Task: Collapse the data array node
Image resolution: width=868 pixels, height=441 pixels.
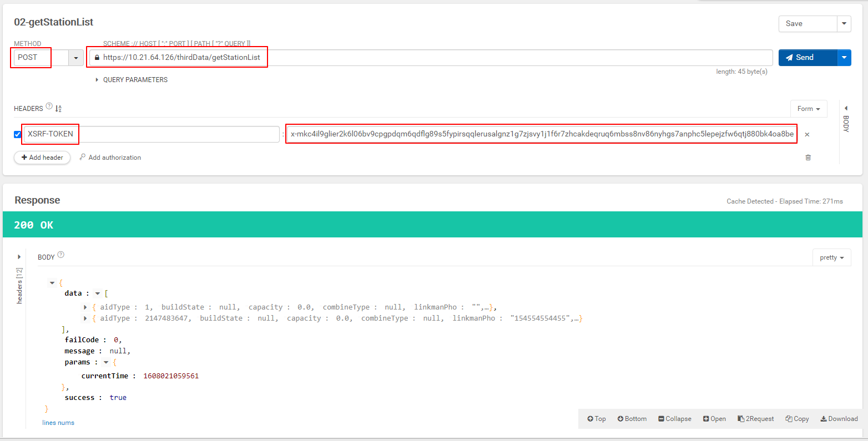Action: [x=98, y=293]
